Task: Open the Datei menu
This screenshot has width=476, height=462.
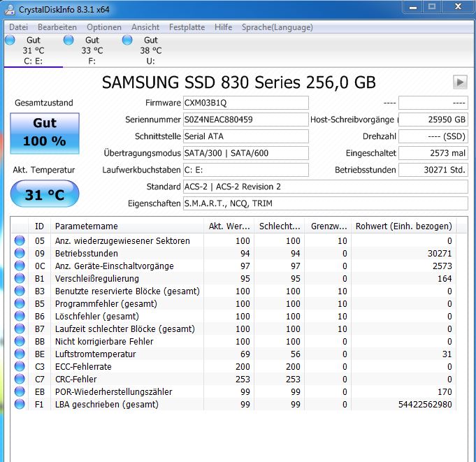Action: 18,27
